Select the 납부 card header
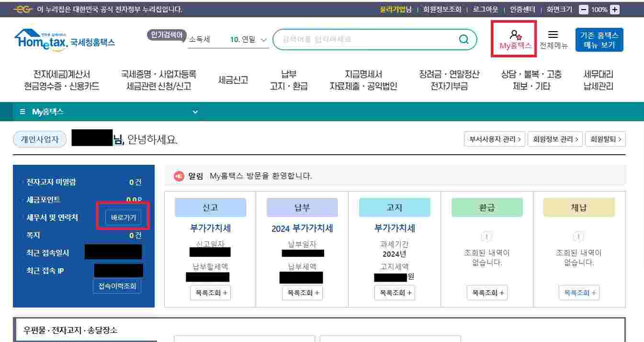Screen dimensions: 644x342 tap(302, 207)
